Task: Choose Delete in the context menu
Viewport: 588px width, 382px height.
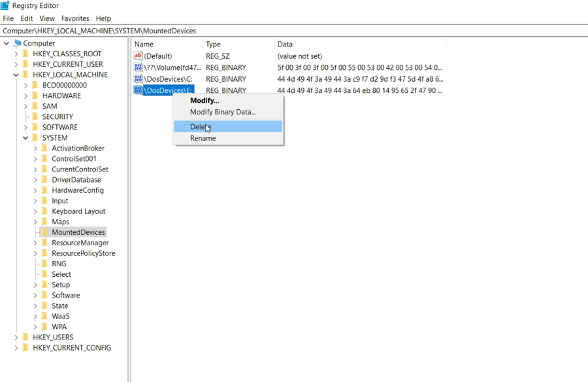Action: (228, 127)
